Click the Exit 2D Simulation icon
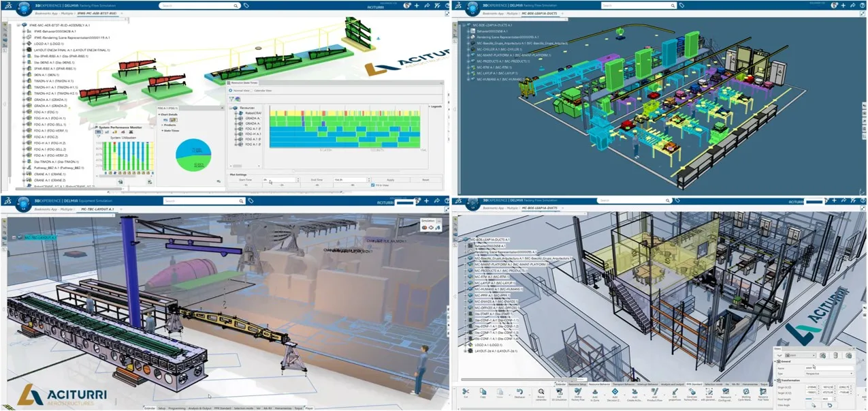 coord(558,392)
